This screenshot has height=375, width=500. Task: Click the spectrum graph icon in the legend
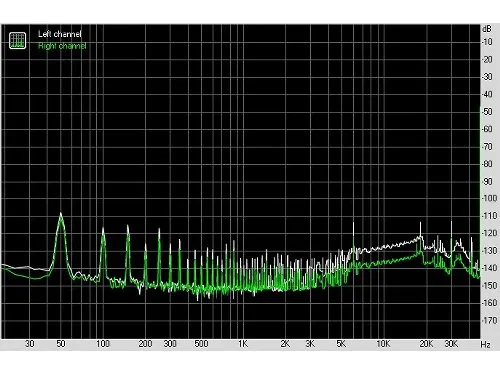pos(17,40)
